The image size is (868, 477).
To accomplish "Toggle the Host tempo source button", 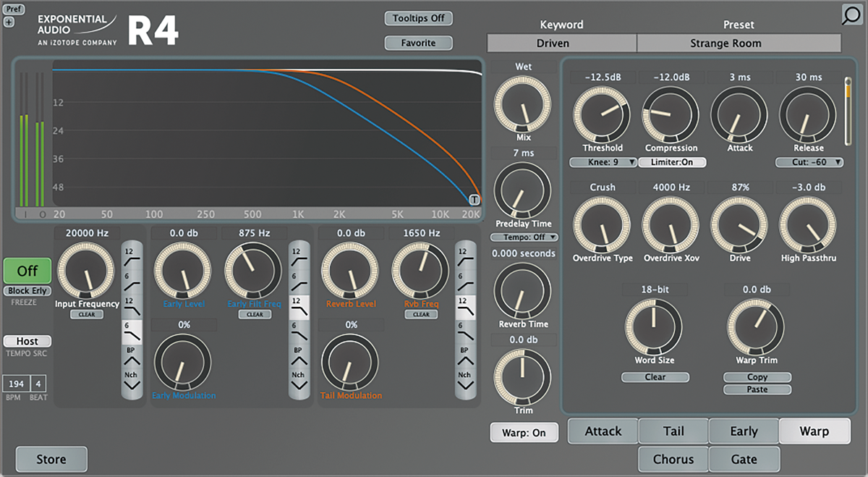I will coord(27,341).
